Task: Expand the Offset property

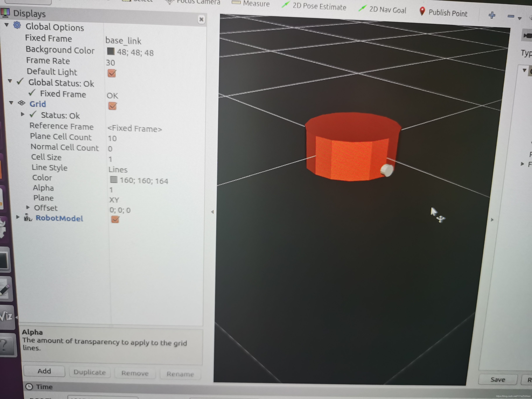Action: point(28,207)
